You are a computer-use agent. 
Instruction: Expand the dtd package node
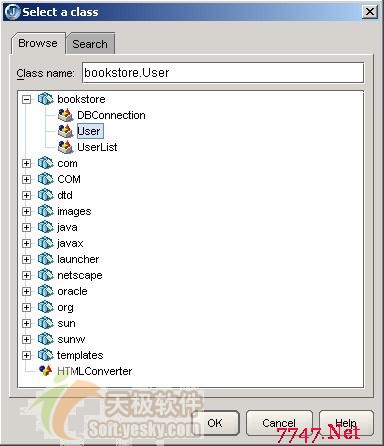[x=27, y=195]
